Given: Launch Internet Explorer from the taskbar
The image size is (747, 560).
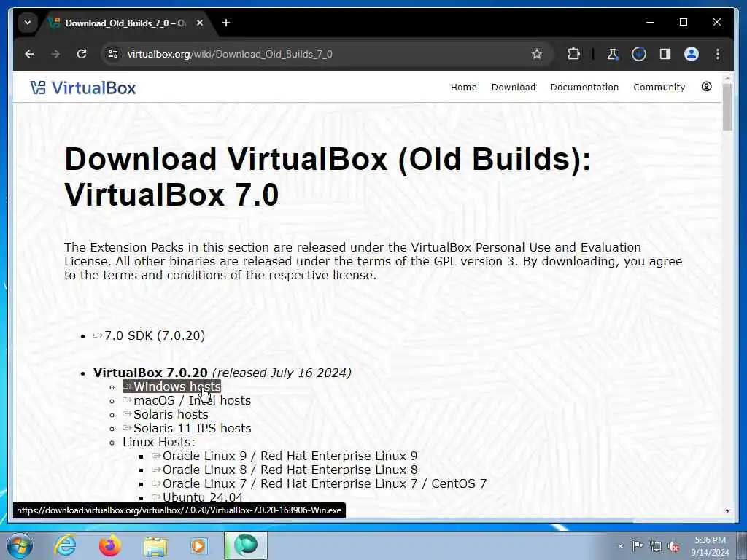Looking at the screenshot, I should click(65, 545).
